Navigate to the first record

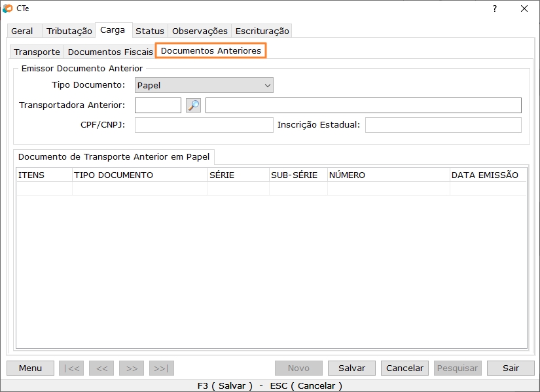click(x=71, y=368)
